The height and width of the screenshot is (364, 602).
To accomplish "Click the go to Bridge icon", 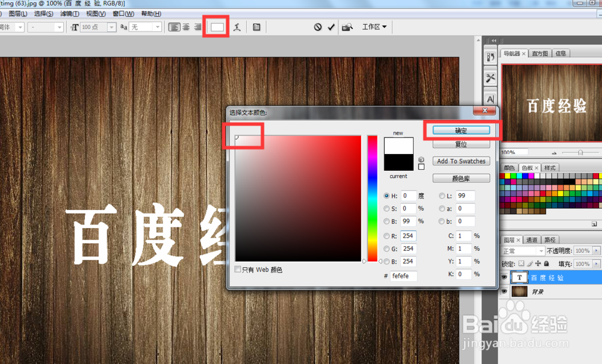I will pos(347,27).
